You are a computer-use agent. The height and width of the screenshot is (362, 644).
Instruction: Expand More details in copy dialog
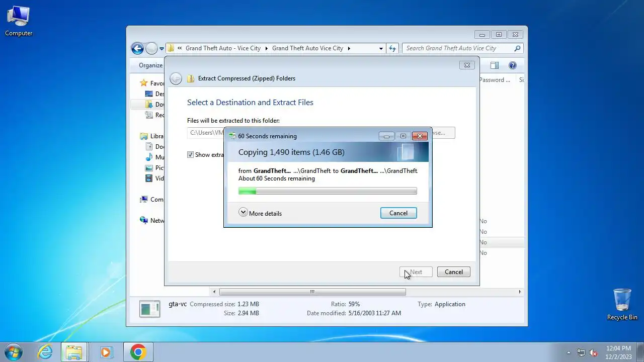click(x=260, y=213)
